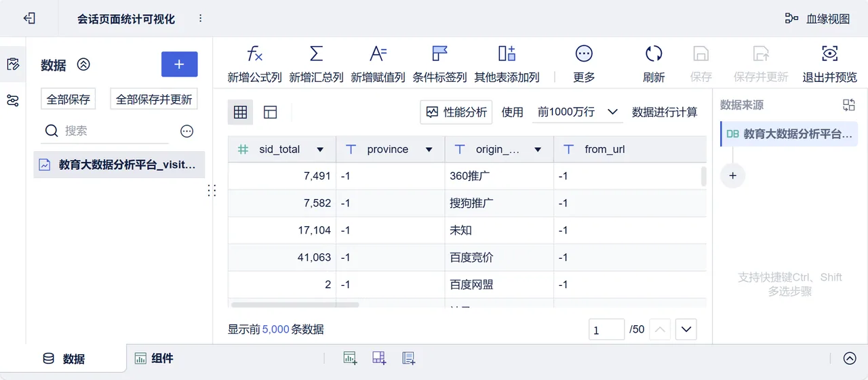868x380 pixels.
Task: Switch to the 组件 bottom tab
Action: point(154,358)
